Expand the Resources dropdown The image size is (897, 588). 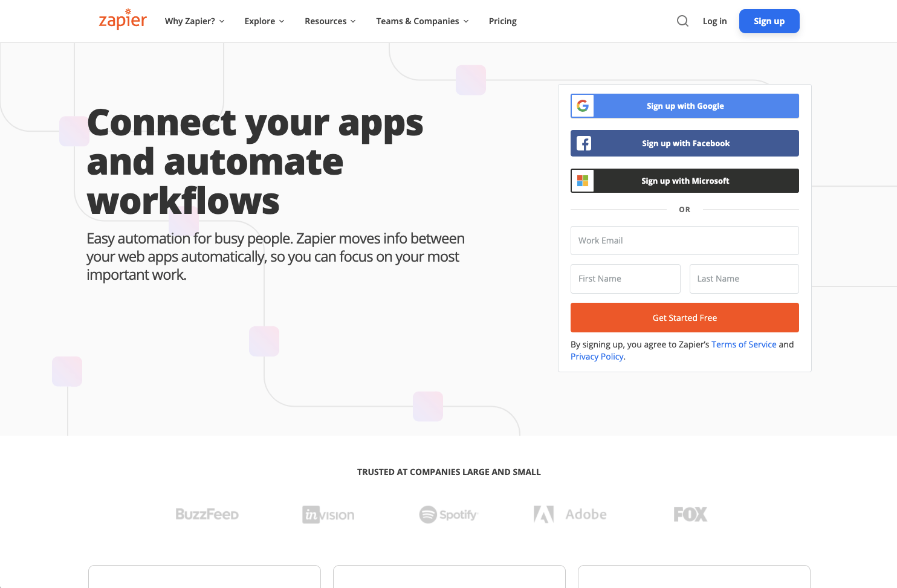pos(330,21)
